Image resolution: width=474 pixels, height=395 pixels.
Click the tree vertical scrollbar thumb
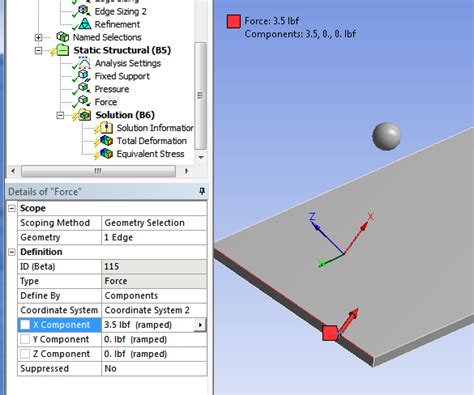pos(200,96)
